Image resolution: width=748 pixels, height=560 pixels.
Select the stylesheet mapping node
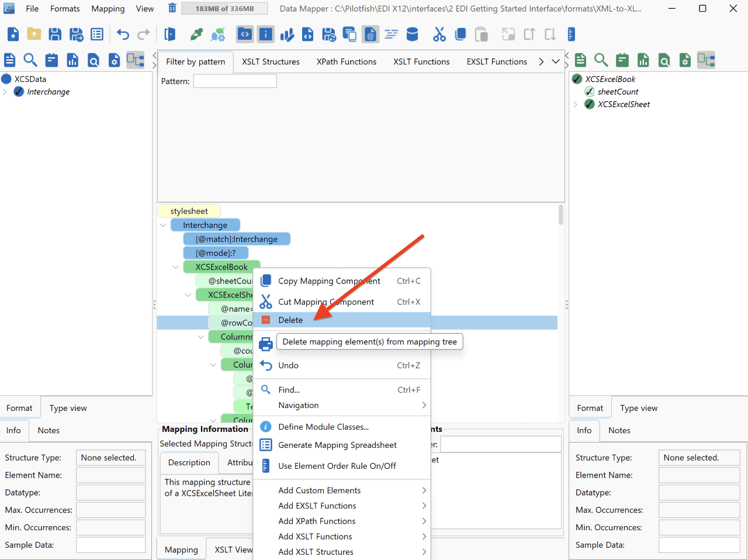coord(189,211)
